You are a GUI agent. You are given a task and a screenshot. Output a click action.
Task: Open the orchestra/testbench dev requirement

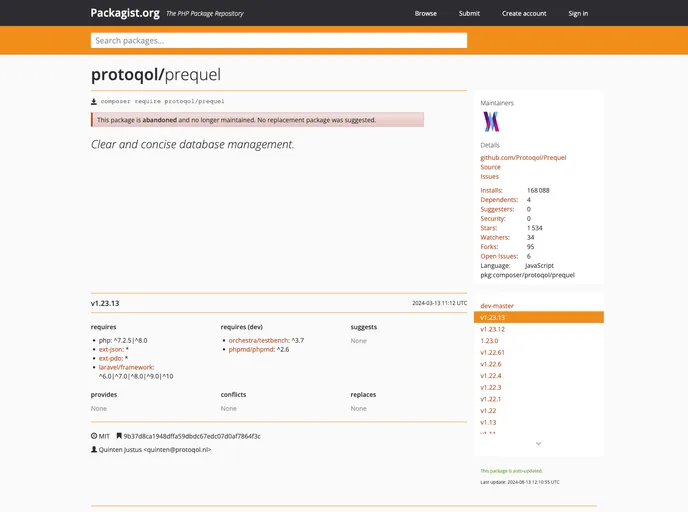pyautogui.click(x=258, y=340)
